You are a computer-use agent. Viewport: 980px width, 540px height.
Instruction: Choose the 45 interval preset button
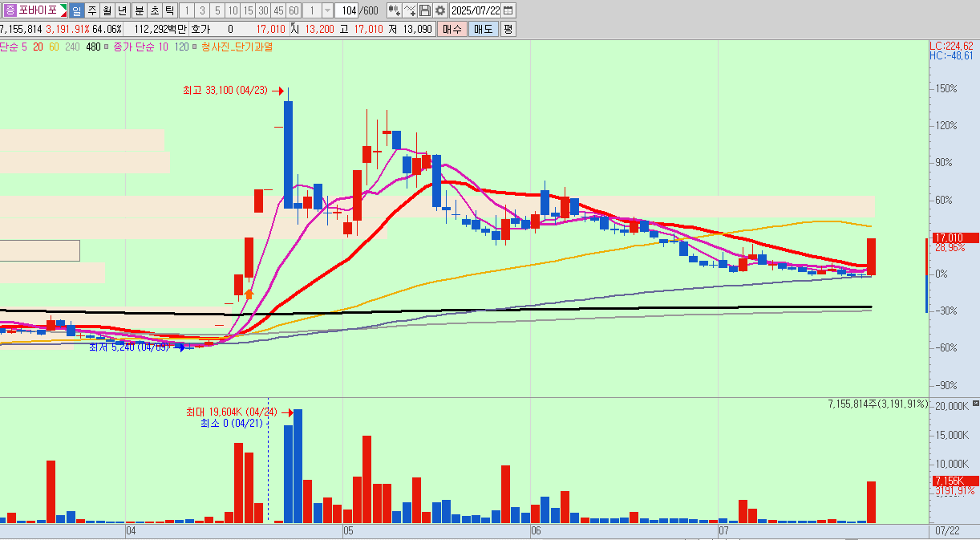278,10
